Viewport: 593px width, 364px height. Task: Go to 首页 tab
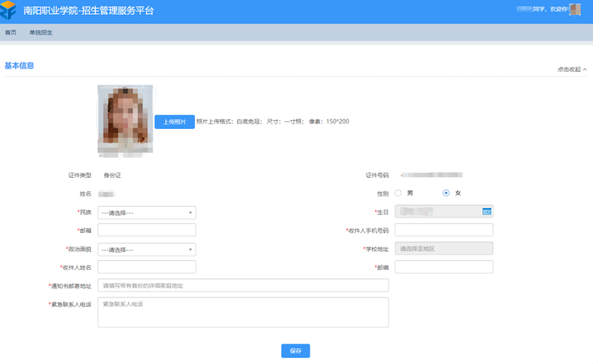click(10, 33)
